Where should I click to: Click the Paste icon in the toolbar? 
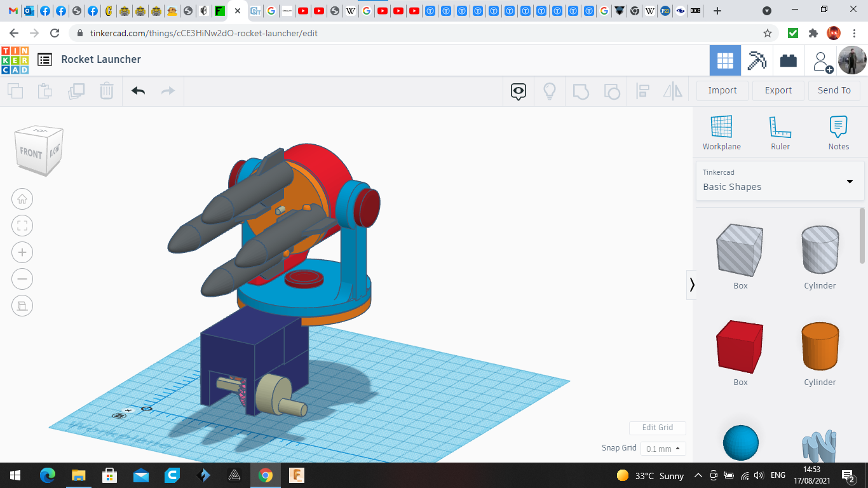(x=45, y=91)
